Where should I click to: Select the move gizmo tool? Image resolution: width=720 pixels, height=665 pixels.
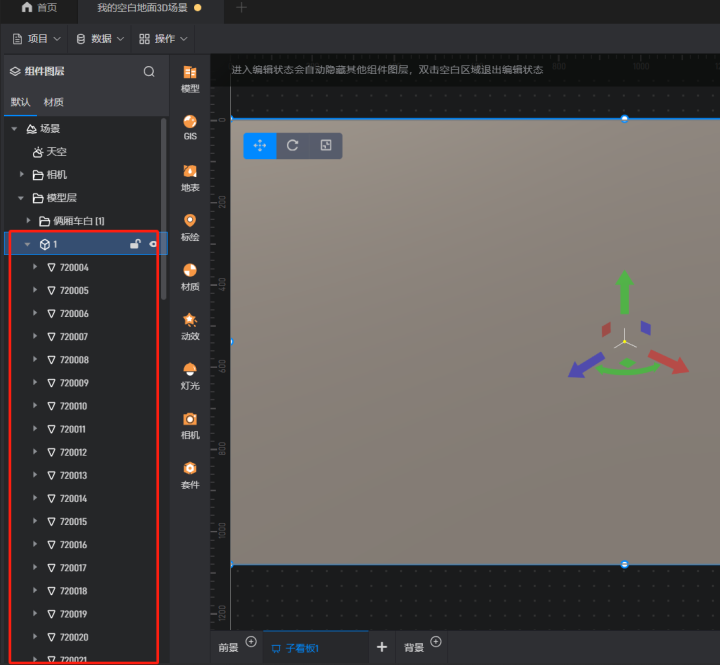coord(260,146)
